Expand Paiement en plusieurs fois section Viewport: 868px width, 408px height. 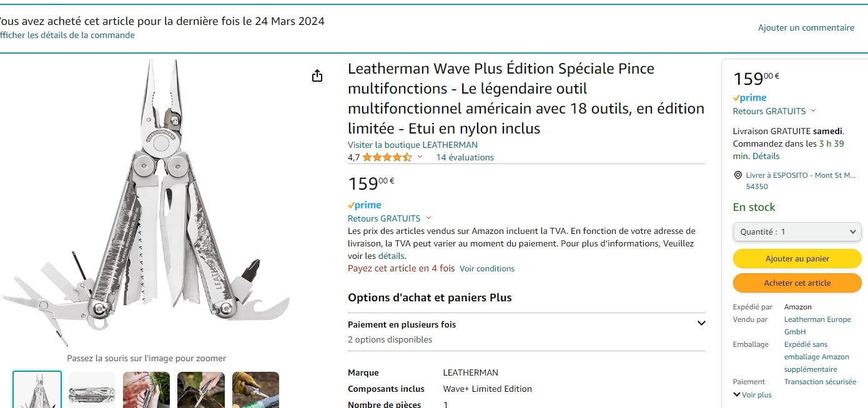pos(701,323)
